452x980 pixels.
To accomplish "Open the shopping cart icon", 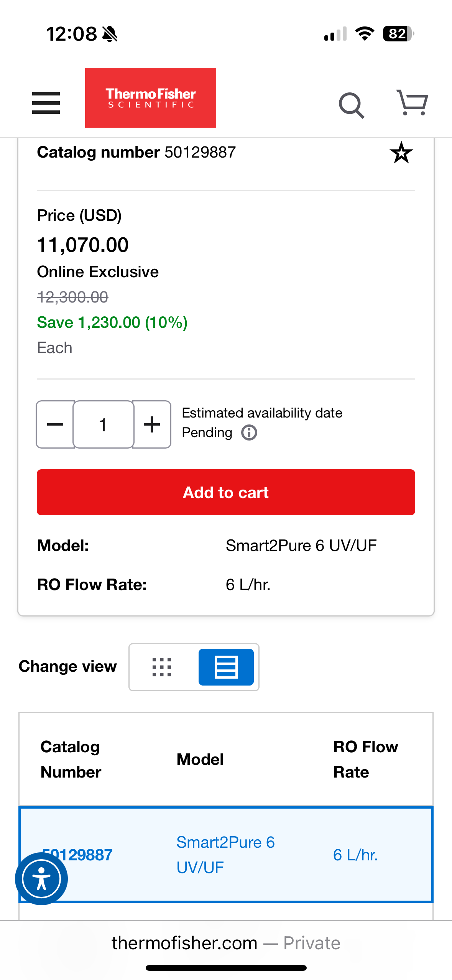I will tap(412, 103).
